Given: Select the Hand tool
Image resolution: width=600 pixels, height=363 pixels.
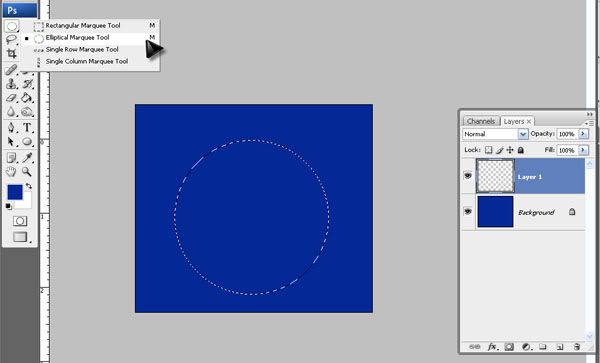Looking at the screenshot, I should point(11,172).
